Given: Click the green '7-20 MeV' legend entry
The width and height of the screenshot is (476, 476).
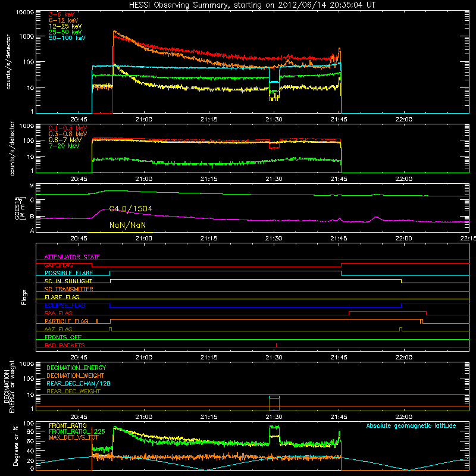Looking at the screenshot, I should [64, 146].
